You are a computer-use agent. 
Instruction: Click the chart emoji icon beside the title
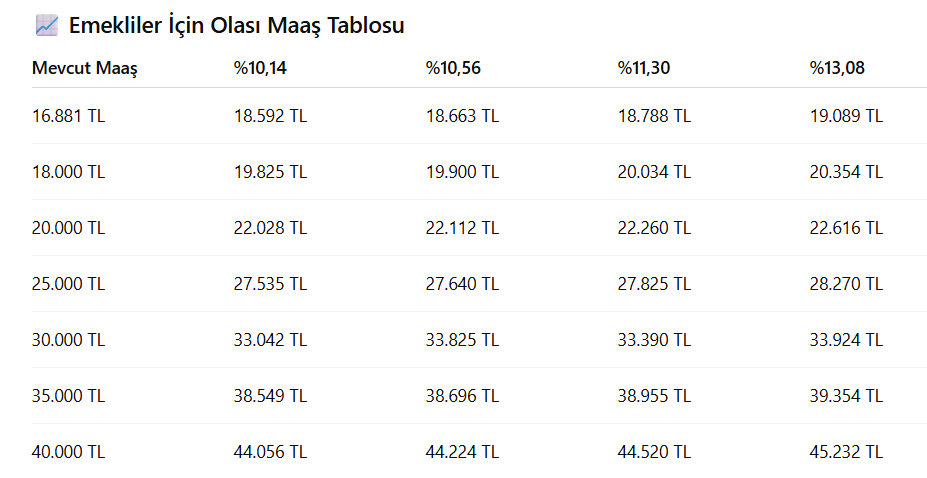46,26
